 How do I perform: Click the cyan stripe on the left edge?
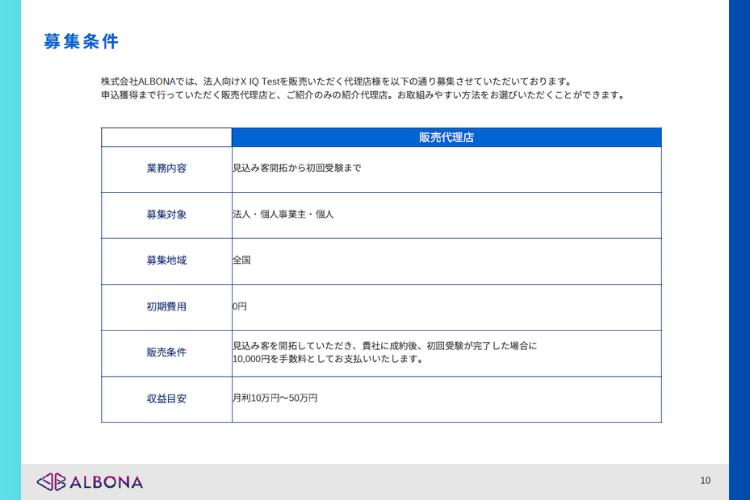[x=10, y=250]
